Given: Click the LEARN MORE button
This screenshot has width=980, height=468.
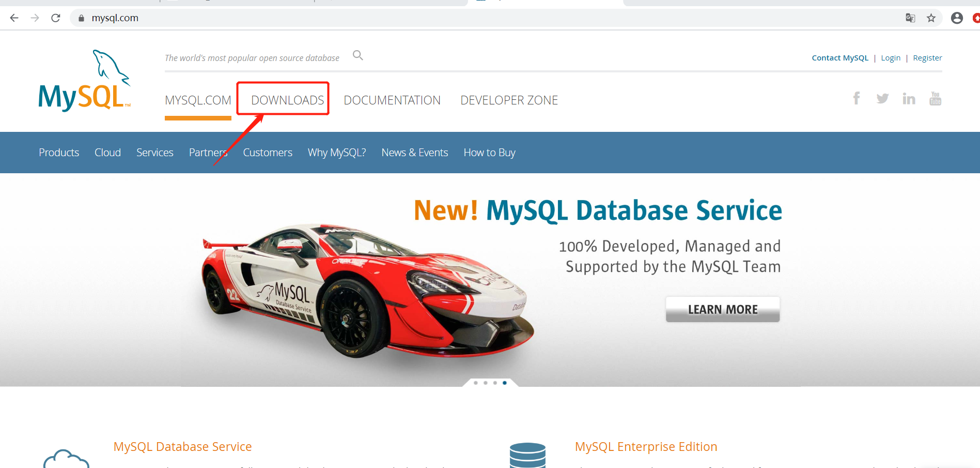Looking at the screenshot, I should point(723,309).
